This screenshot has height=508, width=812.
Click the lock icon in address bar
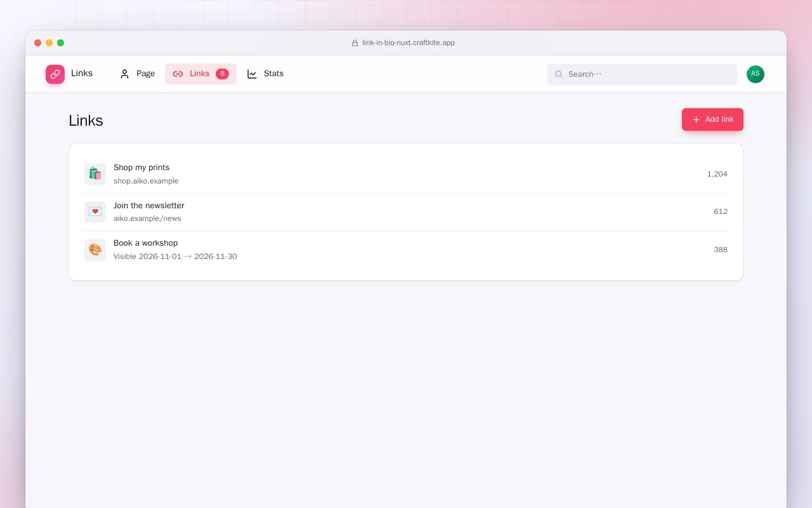point(355,43)
